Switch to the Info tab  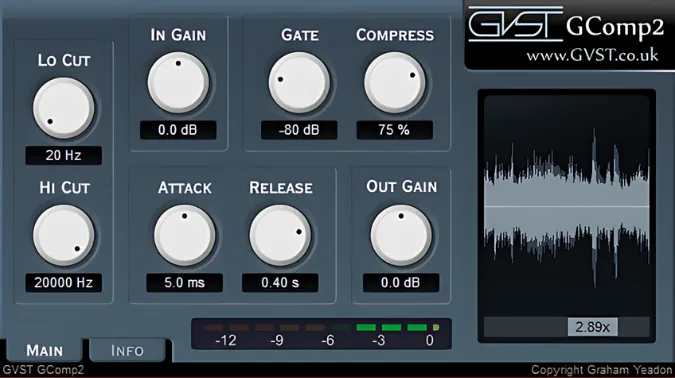click(127, 350)
